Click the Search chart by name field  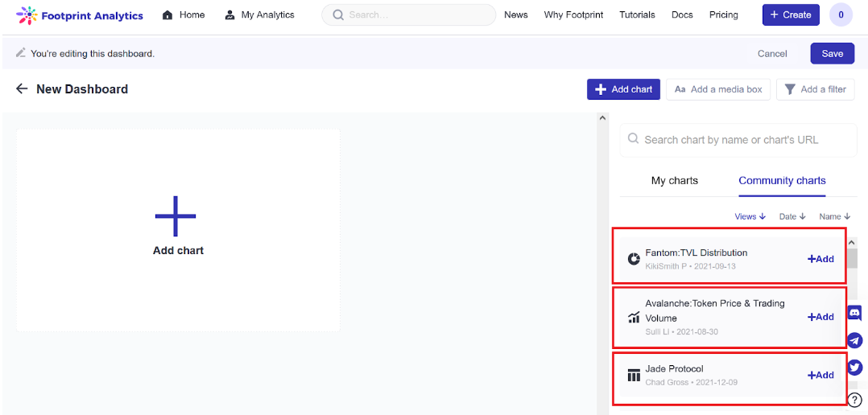pos(738,140)
